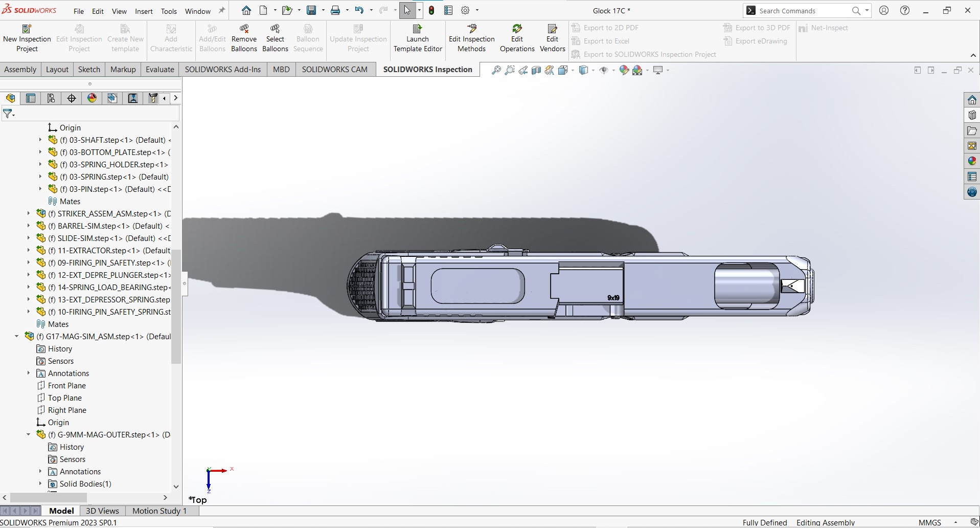This screenshot has height=528, width=980.
Task: Click the Open file icon
Action: 287,10
